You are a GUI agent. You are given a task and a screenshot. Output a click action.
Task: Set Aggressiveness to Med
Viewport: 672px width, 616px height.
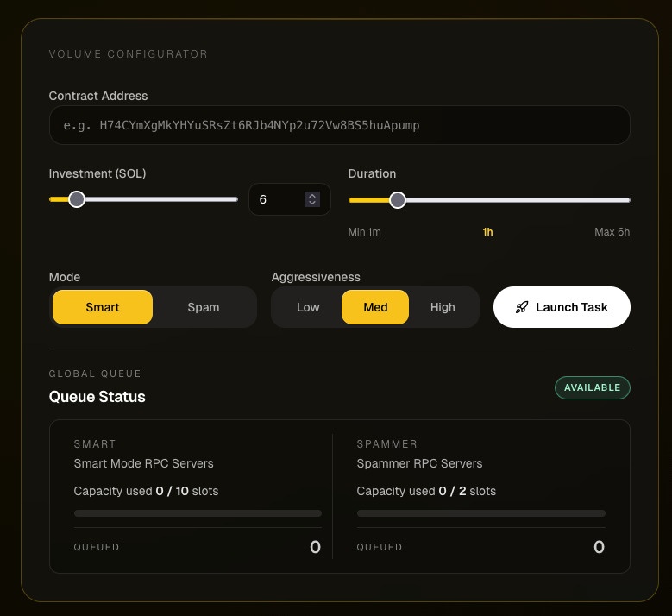click(375, 307)
